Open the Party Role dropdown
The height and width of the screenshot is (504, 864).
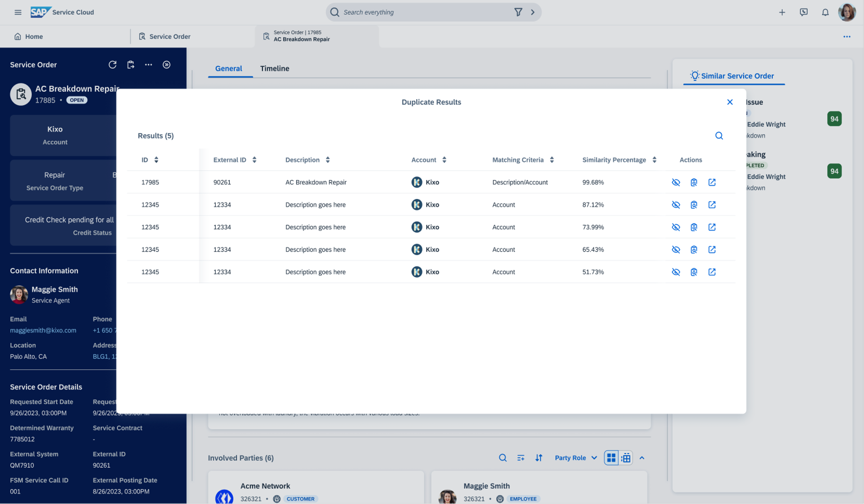(576, 458)
